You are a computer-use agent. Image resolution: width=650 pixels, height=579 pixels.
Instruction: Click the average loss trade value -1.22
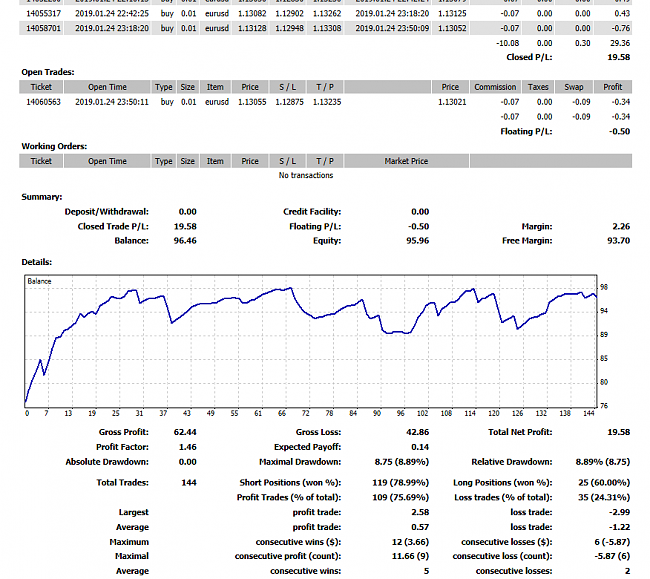pos(619,527)
